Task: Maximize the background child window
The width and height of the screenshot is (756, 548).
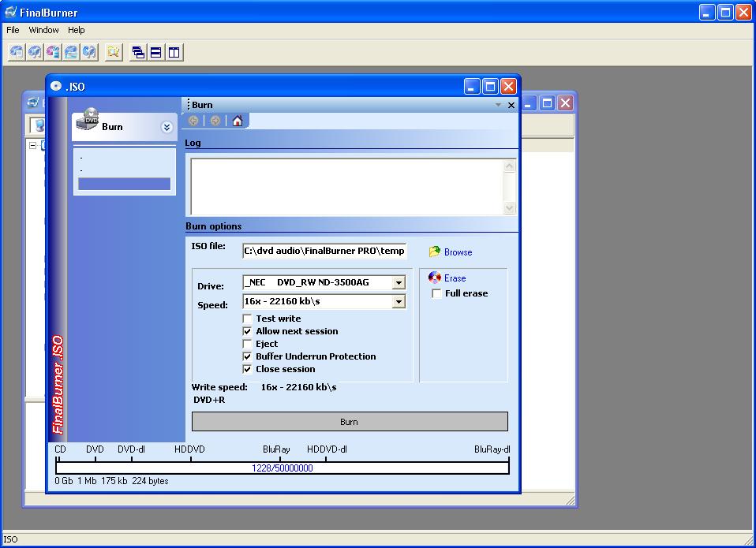Action: tap(547, 103)
